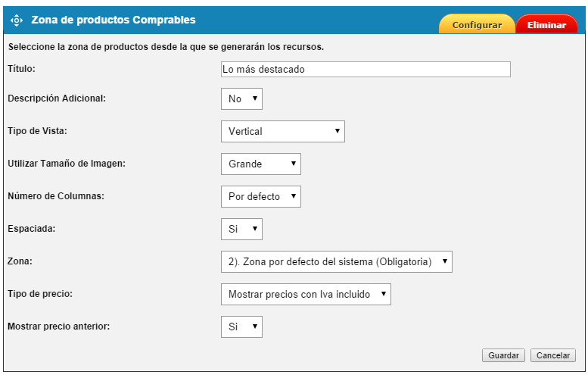This screenshot has width=588, height=375.
Task: Open Mostrar precio anterior dropdown
Action: pyautogui.click(x=241, y=327)
